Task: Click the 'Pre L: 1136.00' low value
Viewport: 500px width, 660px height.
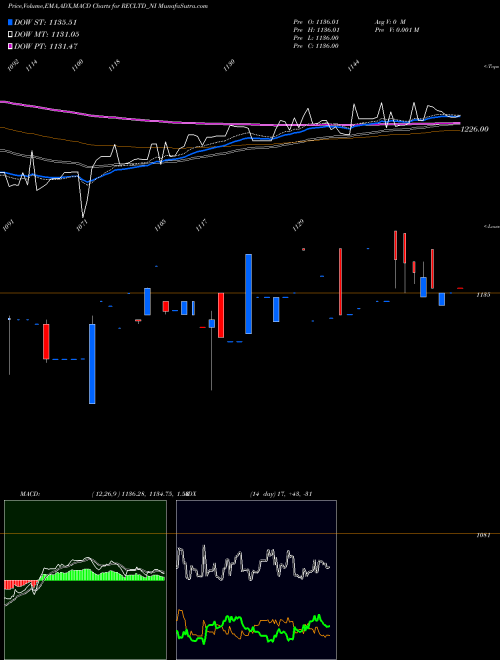Action: [x=316, y=38]
